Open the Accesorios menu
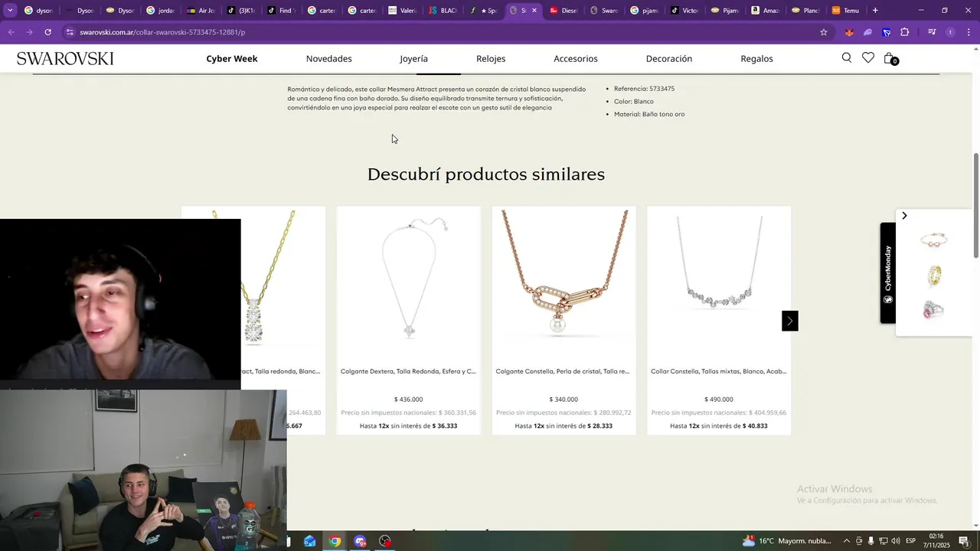Image resolution: width=980 pixels, height=551 pixels. [x=576, y=59]
